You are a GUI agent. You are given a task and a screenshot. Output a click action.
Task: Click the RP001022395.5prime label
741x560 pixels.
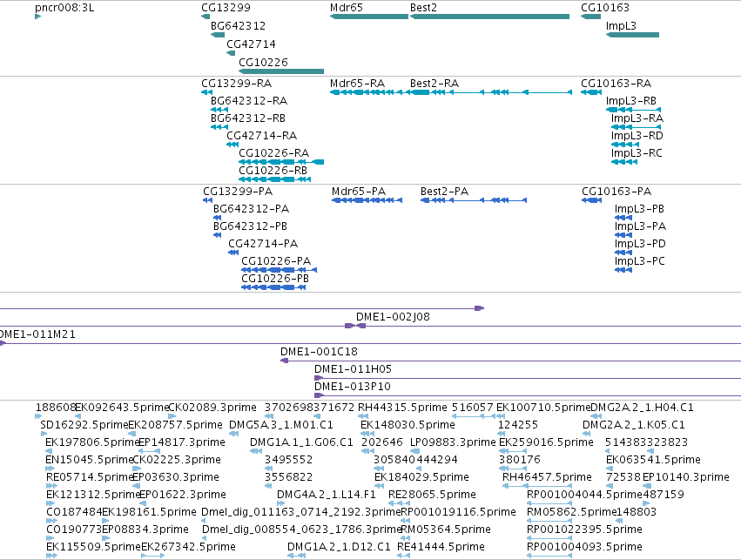point(584,530)
